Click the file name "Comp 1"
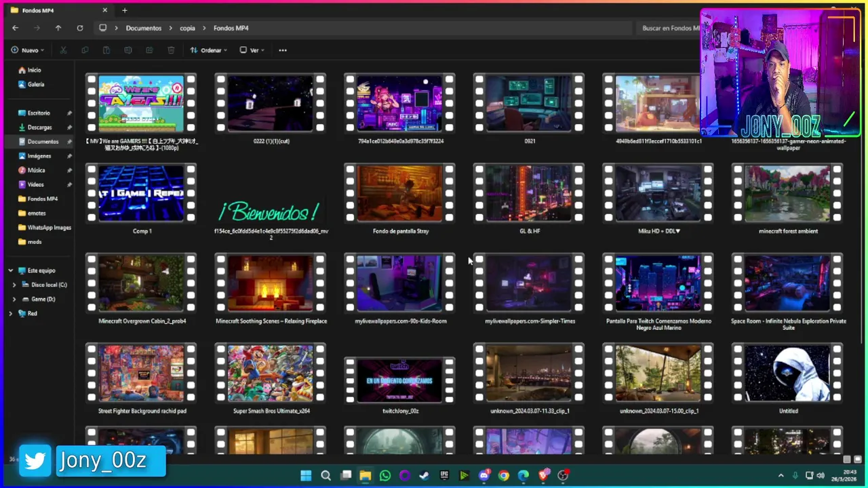 (142, 231)
